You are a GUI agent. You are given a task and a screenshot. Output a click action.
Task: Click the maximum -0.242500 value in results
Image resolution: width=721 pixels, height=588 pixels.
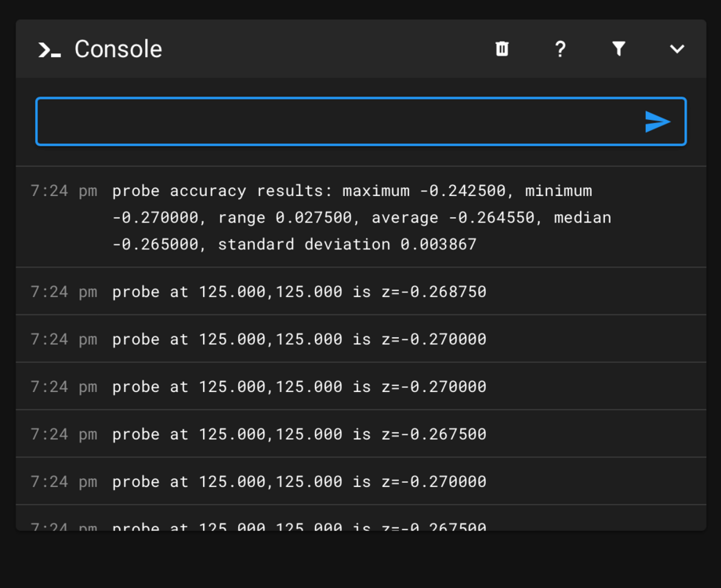click(x=423, y=191)
